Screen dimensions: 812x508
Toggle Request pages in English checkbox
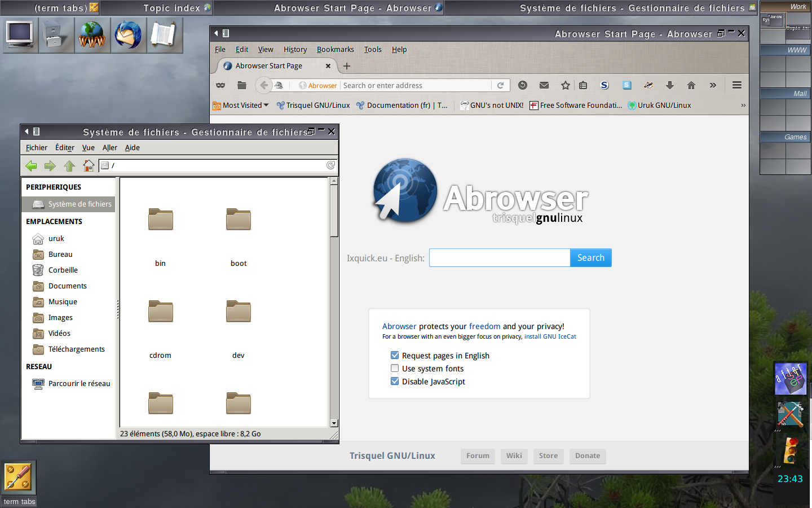395,356
